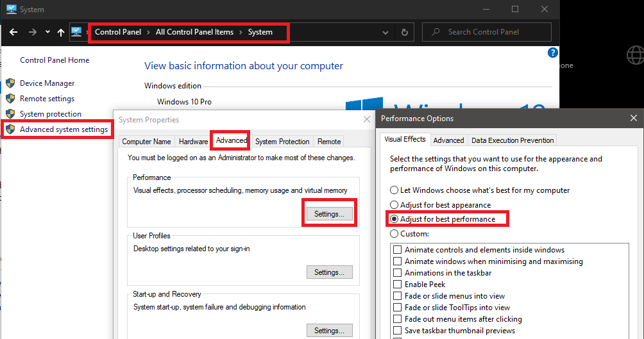Screen dimensions: 644x339
Task: Click the computer icon in address bar
Action: click(x=76, y=31)
